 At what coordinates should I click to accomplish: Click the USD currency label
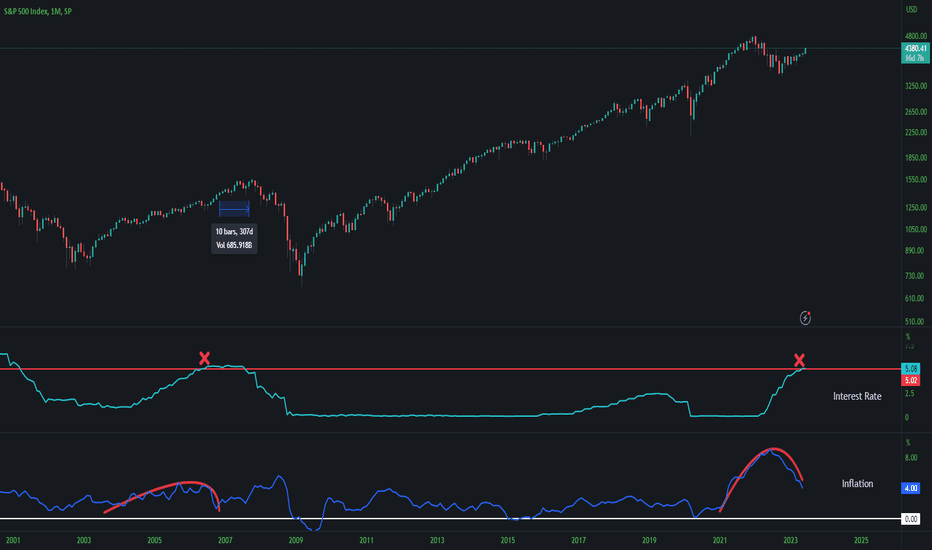[x=911, y=10]
